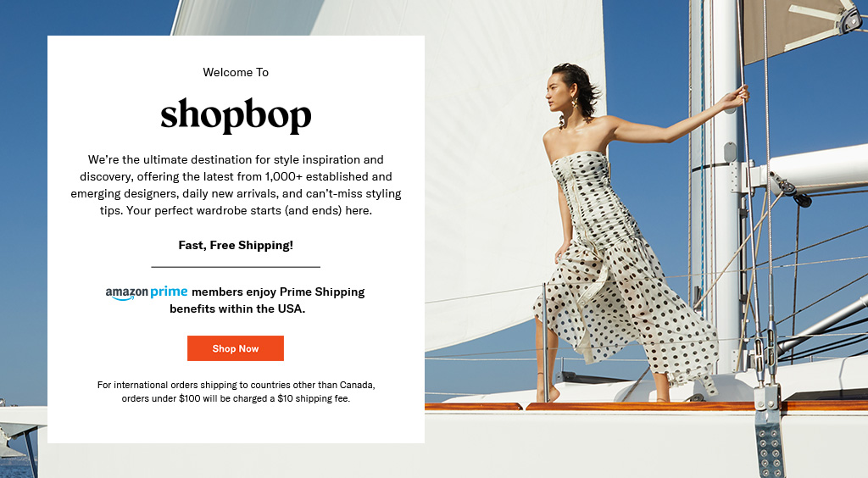Click the gray divider line under Fast, Free Shipping
Screen dimensions: 868x478
coord(236,267)
